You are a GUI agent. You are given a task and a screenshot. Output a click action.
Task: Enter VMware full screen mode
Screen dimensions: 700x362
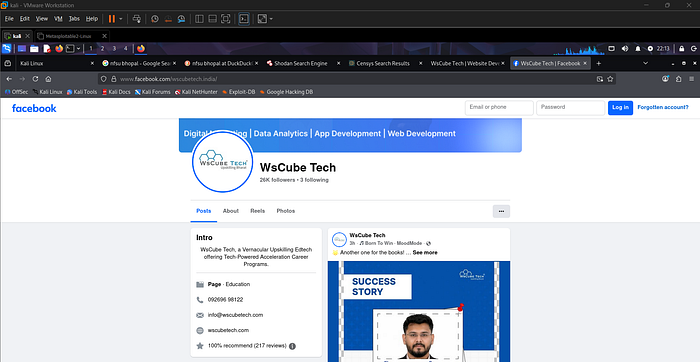(226, 19)
